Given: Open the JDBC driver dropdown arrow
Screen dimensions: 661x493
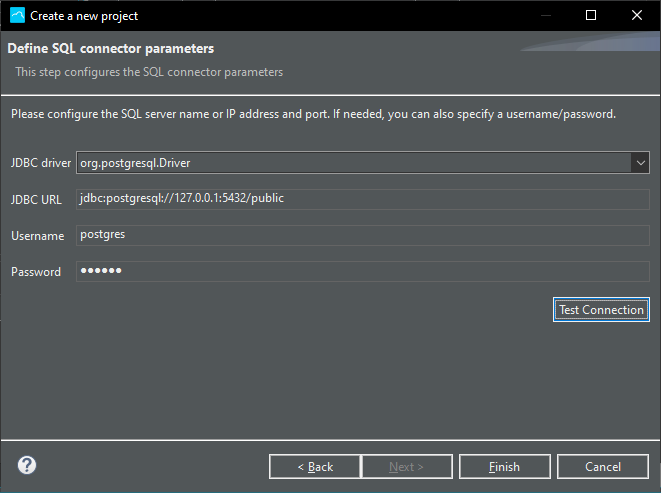Looking at the screenshot, I should click(640, 163).
